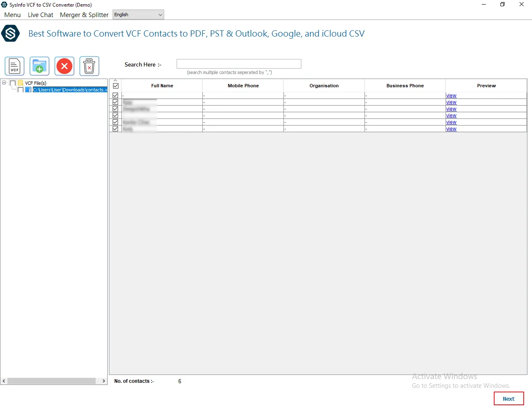Collapse the VCF File(s) tree node
532x409 pixels.
click(4, 83)
